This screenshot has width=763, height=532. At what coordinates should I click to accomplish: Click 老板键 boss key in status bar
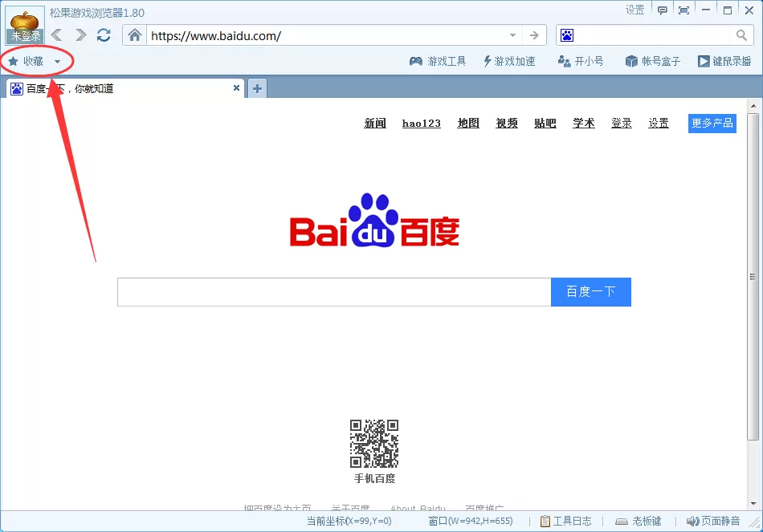[x=639, y=522]
